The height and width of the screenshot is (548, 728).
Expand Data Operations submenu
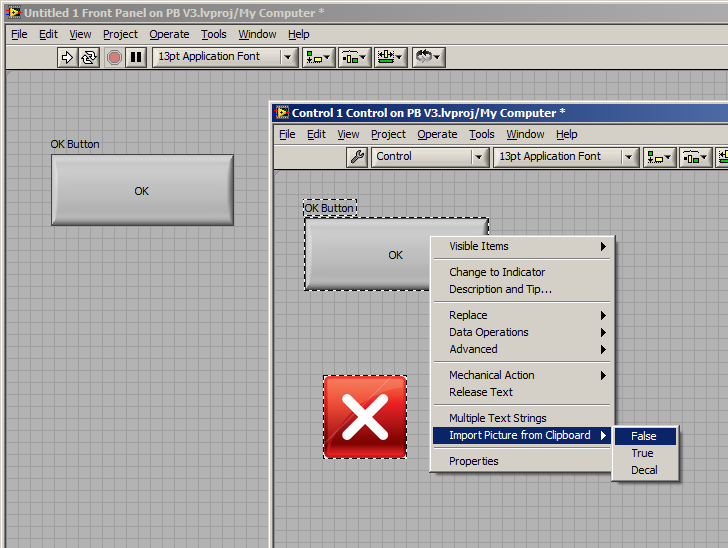click(522, 332)
